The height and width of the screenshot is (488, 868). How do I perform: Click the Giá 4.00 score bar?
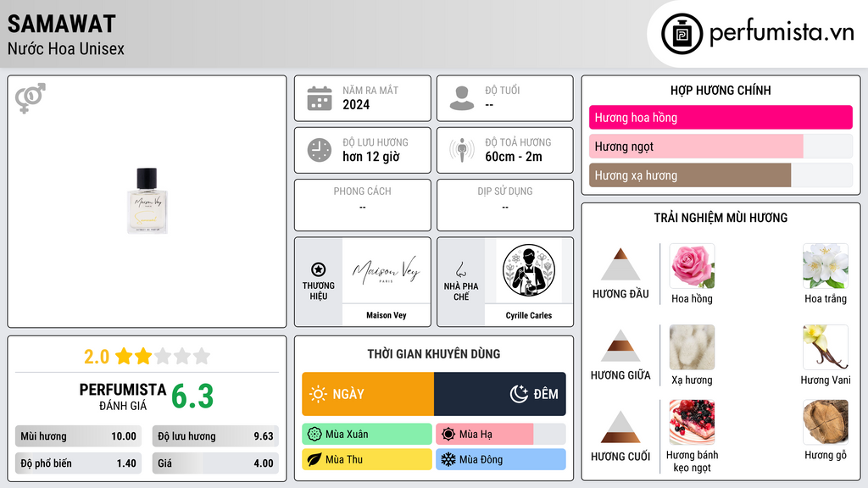tap(215, 463)
